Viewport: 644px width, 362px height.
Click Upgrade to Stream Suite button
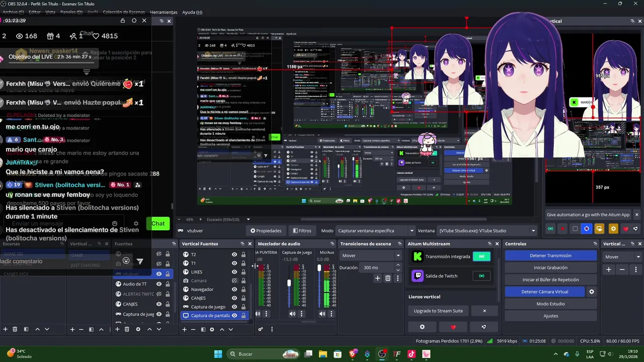coord(438,311)
